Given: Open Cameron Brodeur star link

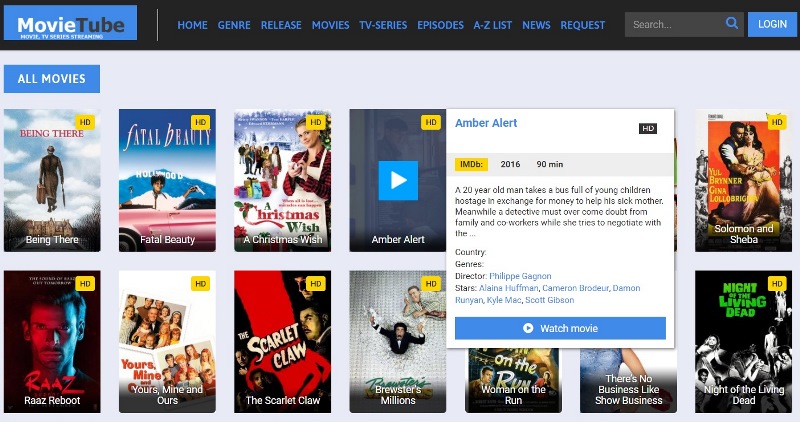Looking at the screenshot, I should (576, 288).
